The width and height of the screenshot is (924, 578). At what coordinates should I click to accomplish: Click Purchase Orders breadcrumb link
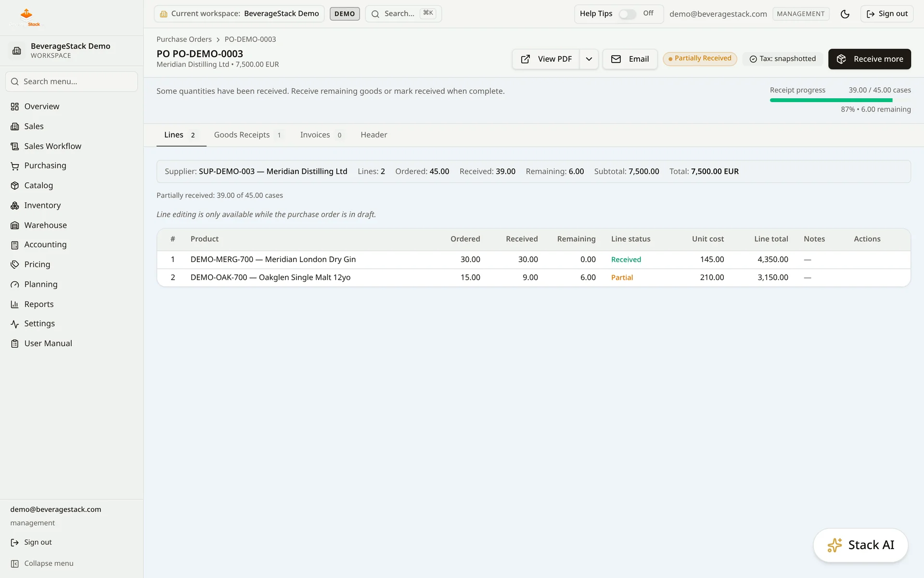click(x=184, y=39)
